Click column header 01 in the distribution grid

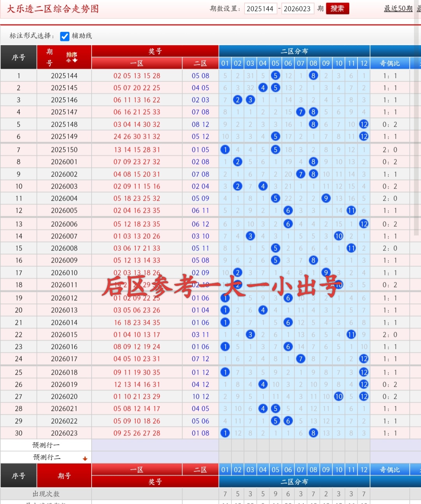[225, 63]
